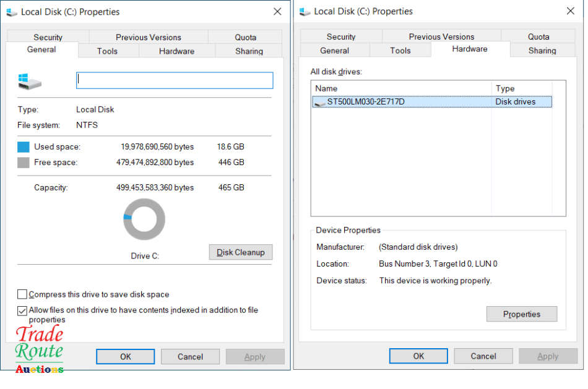Open Previous Versions tab in right dialog
Image resolution: width=588 pixels, height=389 pixels.
coord(441,36)
